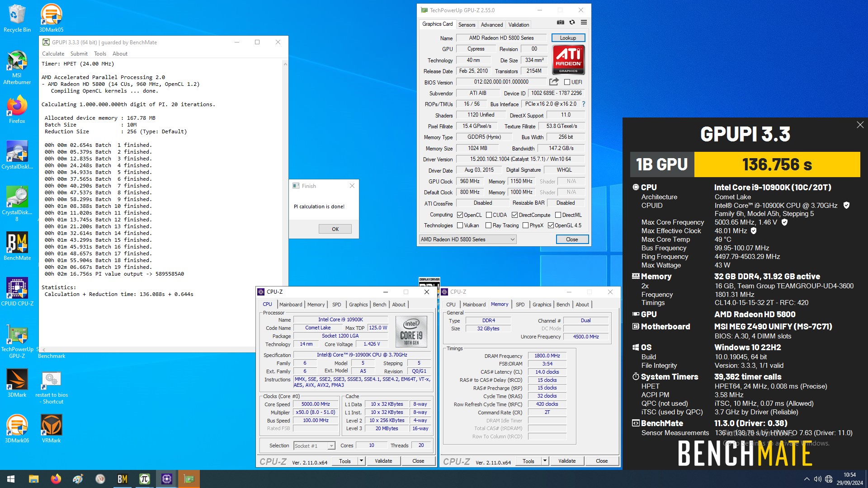The image size is (868, 488).
Task: Click the bus interface question mark
Action: point(584,104)
